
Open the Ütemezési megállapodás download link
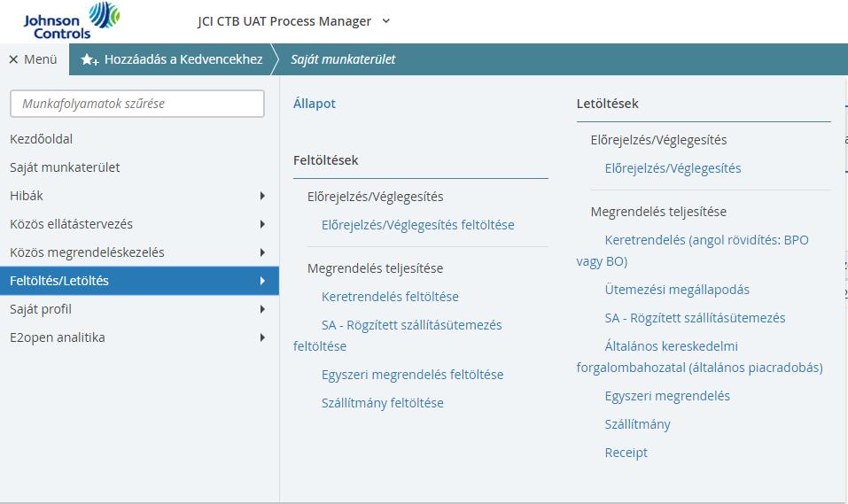point(677,290)
